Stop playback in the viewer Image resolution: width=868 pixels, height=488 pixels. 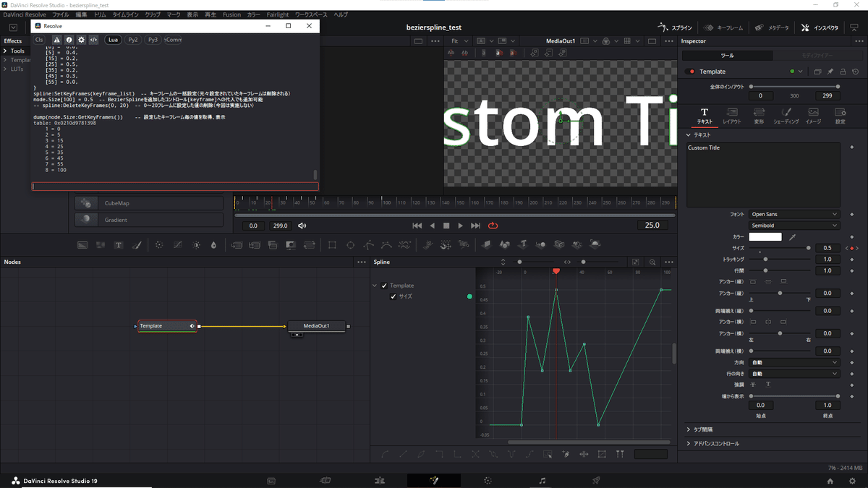click(x=446, y=226)
